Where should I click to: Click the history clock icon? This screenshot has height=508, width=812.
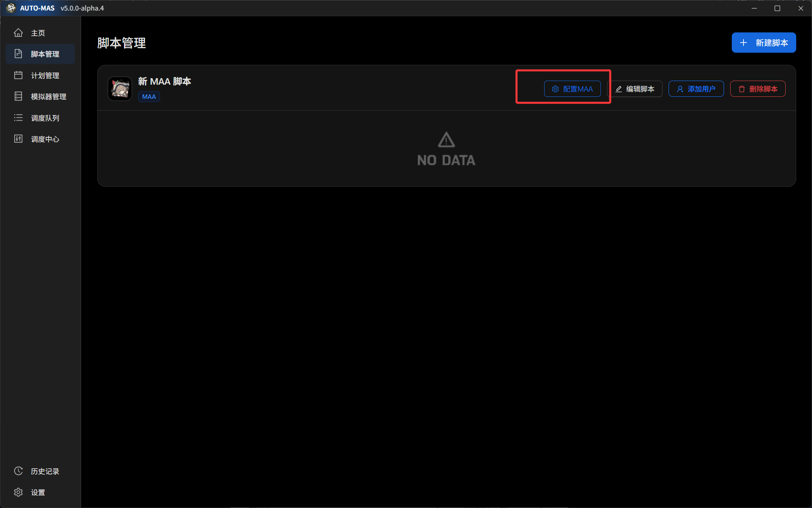[18, 471]
